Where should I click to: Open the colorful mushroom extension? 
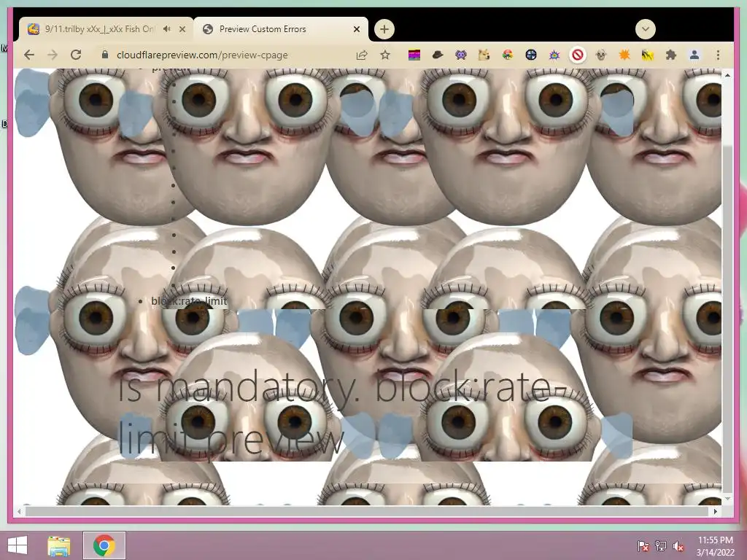point(508,55)
